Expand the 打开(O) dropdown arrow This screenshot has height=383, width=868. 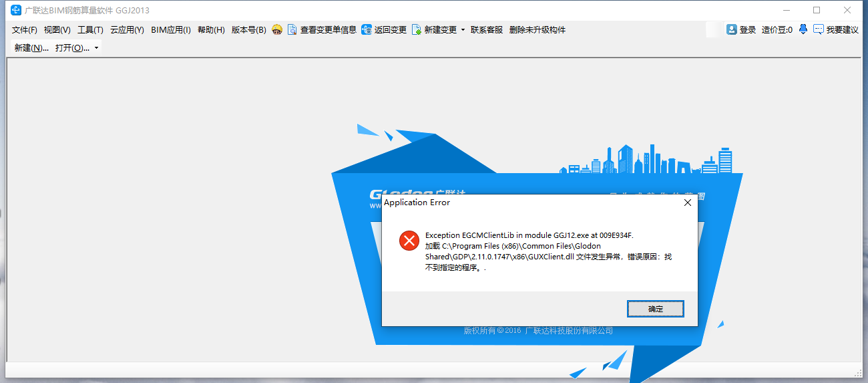(96, 48)
